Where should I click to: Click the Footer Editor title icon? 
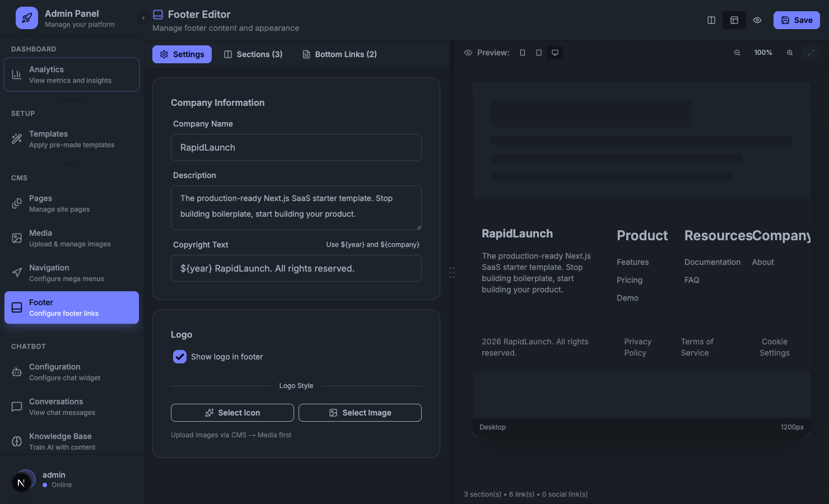point(158,15)
